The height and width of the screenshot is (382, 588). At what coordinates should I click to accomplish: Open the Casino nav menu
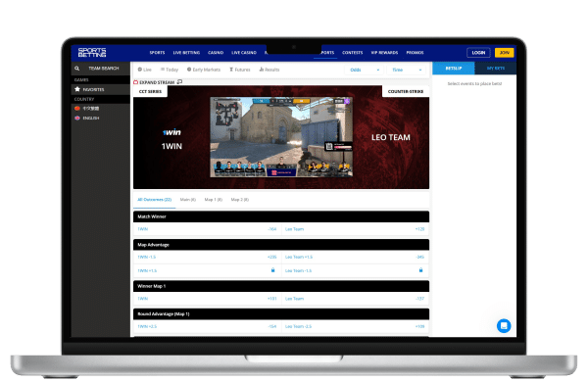click(216, 53)
